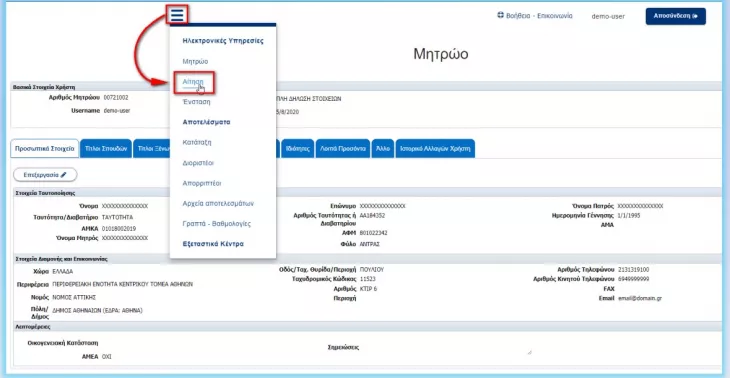Switch to Προσωπικά Στοιχεία tab
The width and height of the screenshot is (730, 378).
(44, 149)
